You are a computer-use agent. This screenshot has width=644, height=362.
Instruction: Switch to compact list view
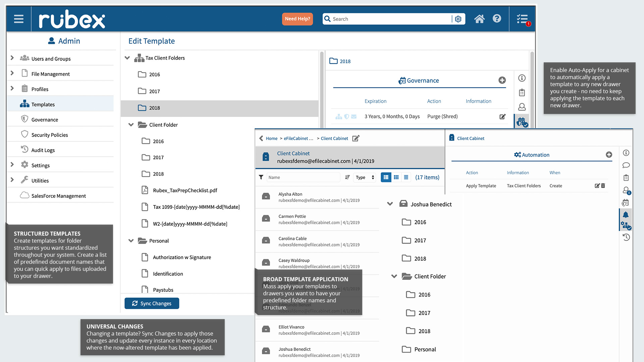(406, 177)
